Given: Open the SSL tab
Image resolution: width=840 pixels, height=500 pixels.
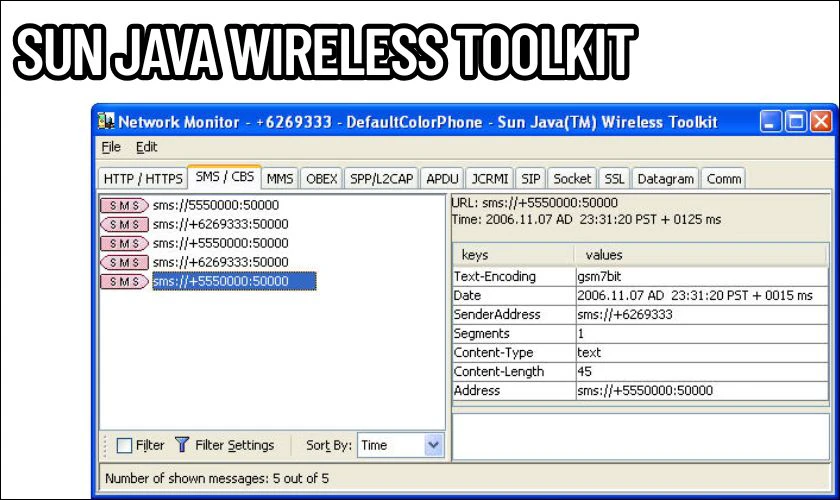Looking at the screenshot, I should (x=614, y=178).
